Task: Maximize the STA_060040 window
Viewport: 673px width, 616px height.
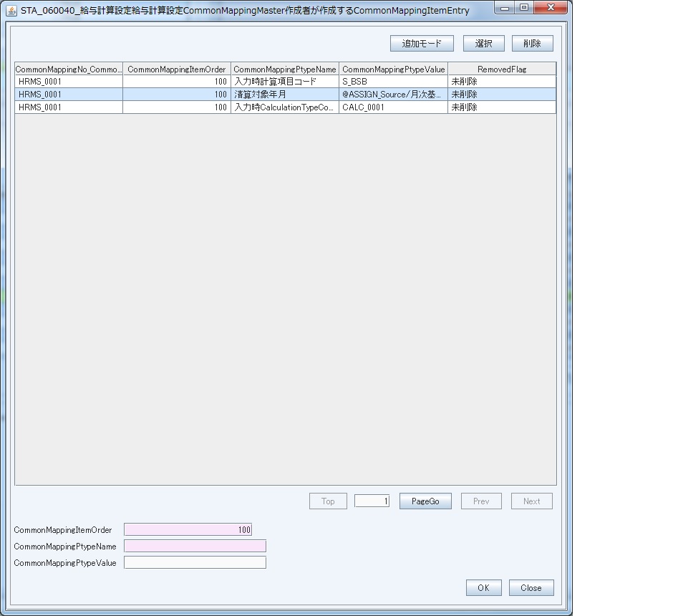Action: (x=524, y=8)
